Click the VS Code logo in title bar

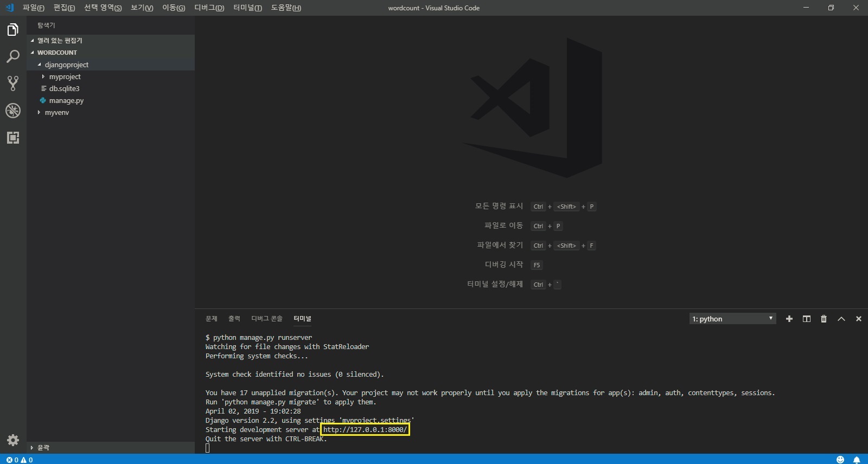pos(9,8)
